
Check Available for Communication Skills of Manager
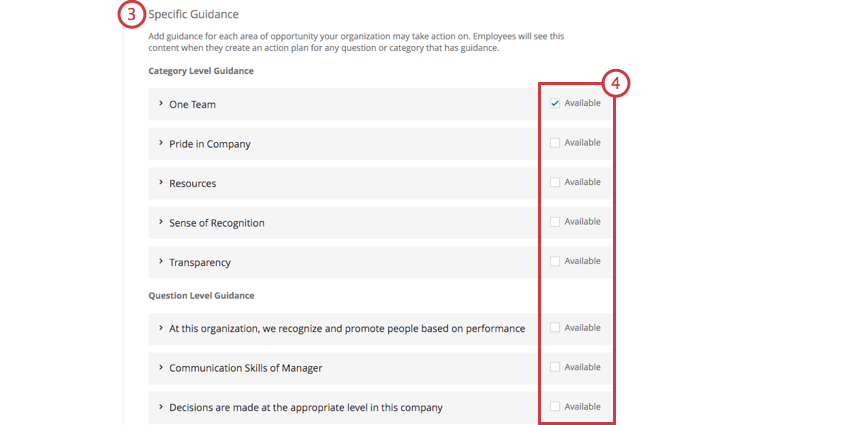(555, 367)
